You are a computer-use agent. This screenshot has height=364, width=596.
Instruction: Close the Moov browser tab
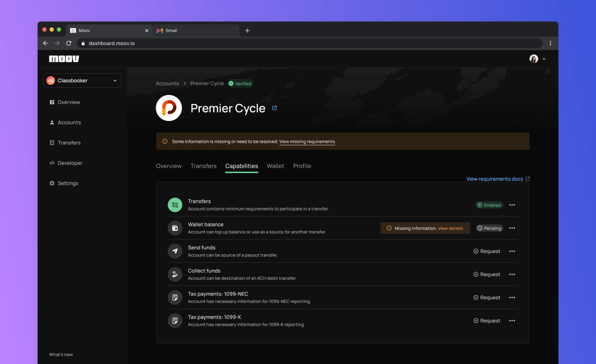pos(147,31)
